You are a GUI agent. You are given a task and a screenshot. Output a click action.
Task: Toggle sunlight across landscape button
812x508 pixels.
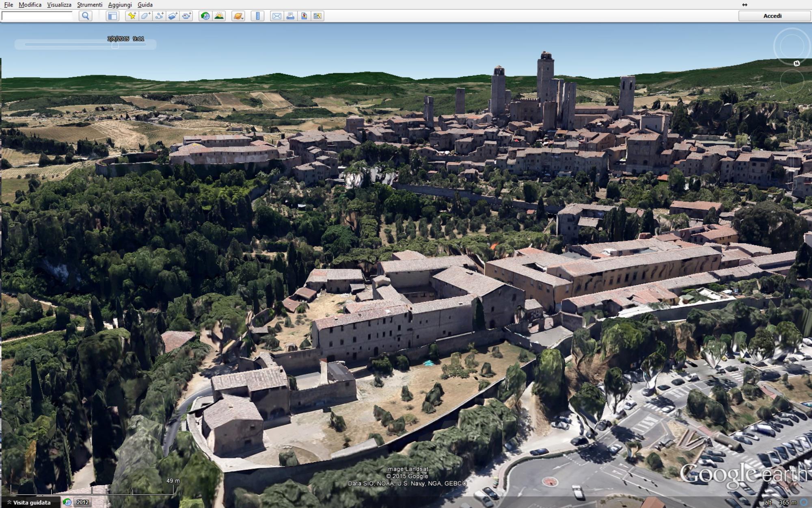[x=219, y=16]
